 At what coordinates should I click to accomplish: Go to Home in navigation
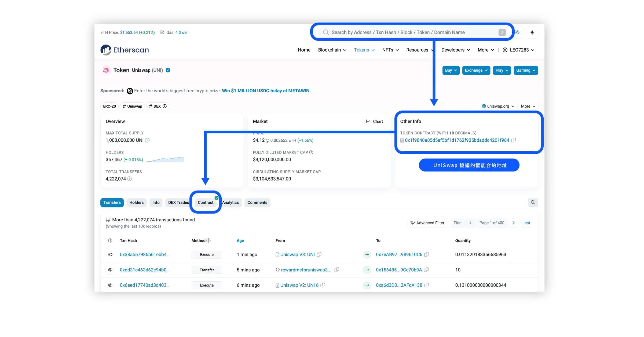point(304,50)
